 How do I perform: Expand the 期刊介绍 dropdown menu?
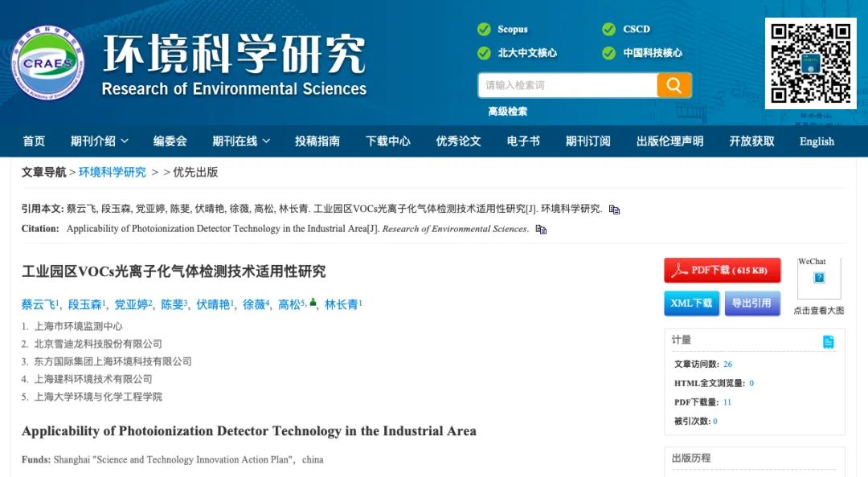click(99, 141)
